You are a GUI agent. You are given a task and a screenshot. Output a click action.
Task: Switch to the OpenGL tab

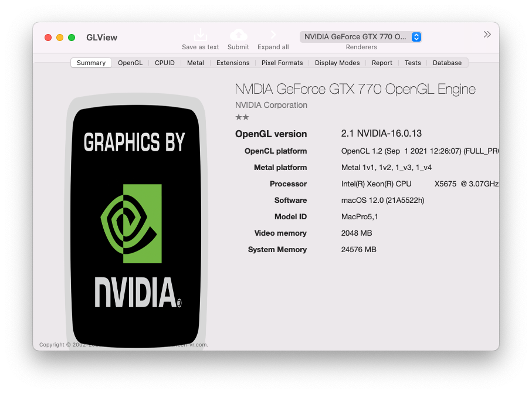tap(130, 63)
